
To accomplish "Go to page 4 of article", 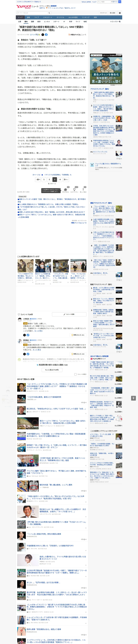I will pyautogui.click(x=60, y=179).
